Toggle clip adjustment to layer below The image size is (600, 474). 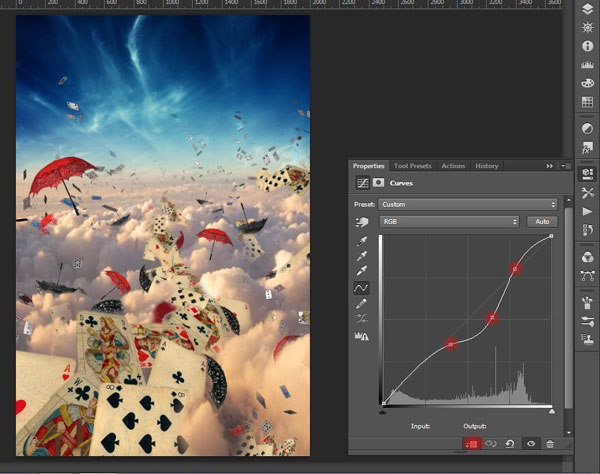pos(472,444)
